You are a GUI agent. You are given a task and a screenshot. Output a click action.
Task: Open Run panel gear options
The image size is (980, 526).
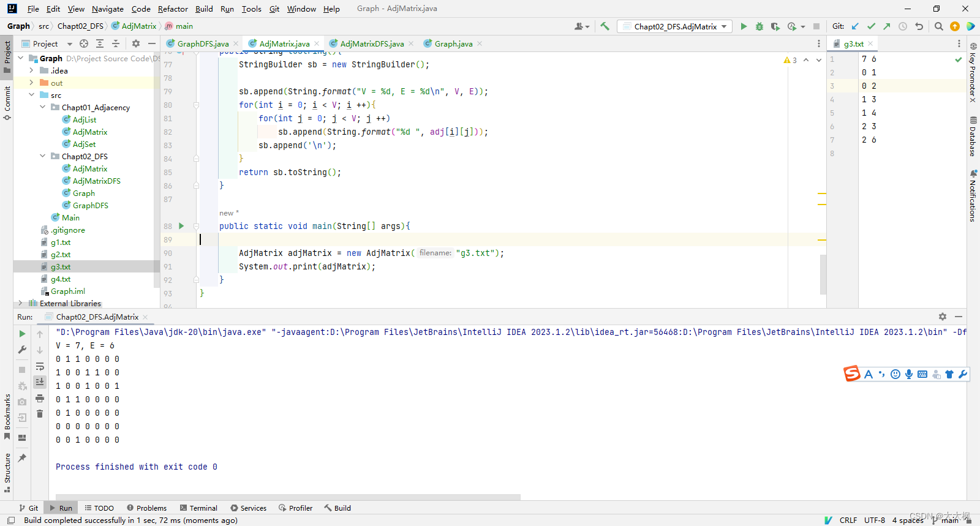[x=943, y=317]
